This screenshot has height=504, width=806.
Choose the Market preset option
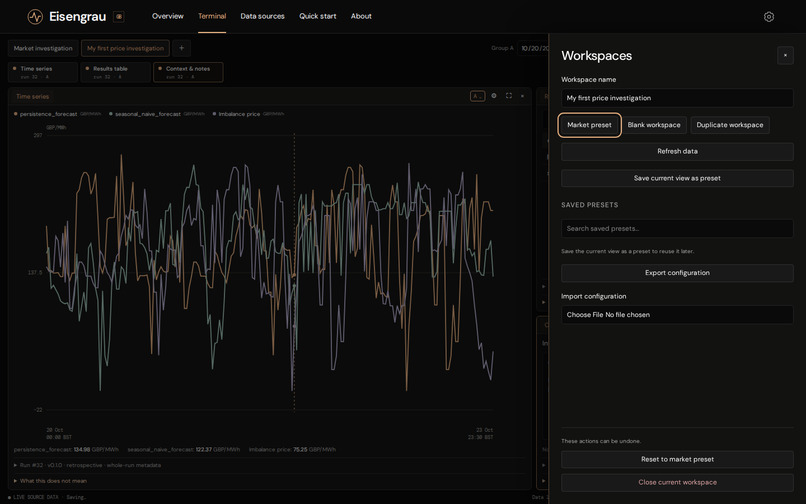pos(589,125)
